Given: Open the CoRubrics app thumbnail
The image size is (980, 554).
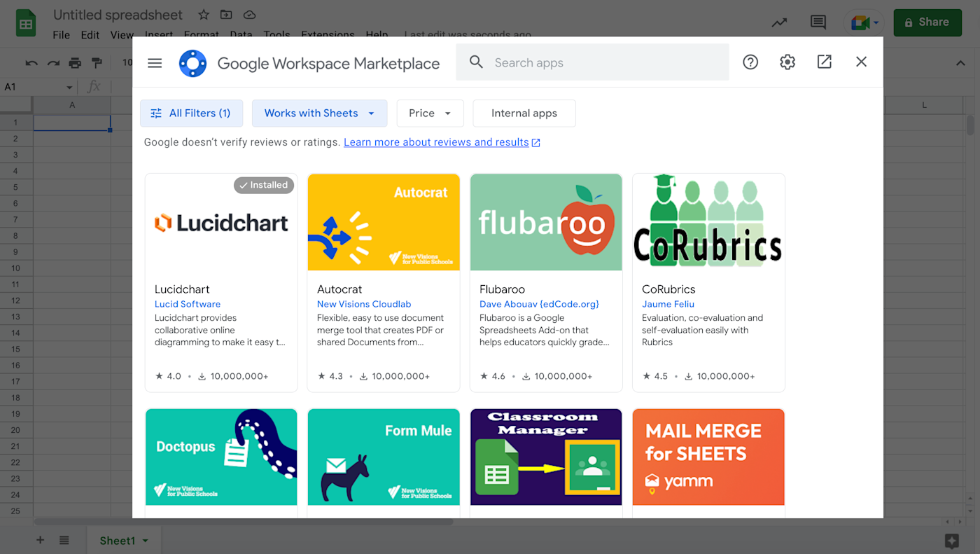Looking at the screenshot, I should click(x=708, y=222).
